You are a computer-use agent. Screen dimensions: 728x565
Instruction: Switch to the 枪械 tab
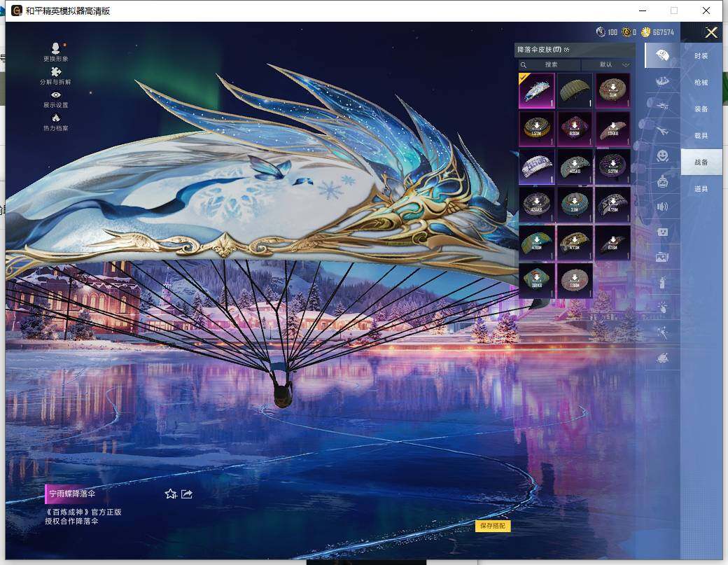click(x=701, y=82)
